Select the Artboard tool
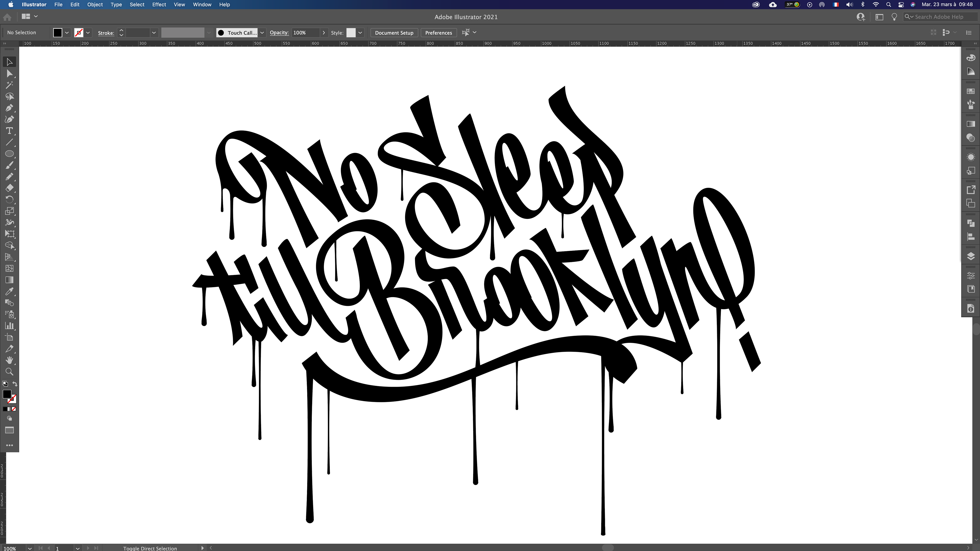Screen dimensions: 980x551 [9, 337]
